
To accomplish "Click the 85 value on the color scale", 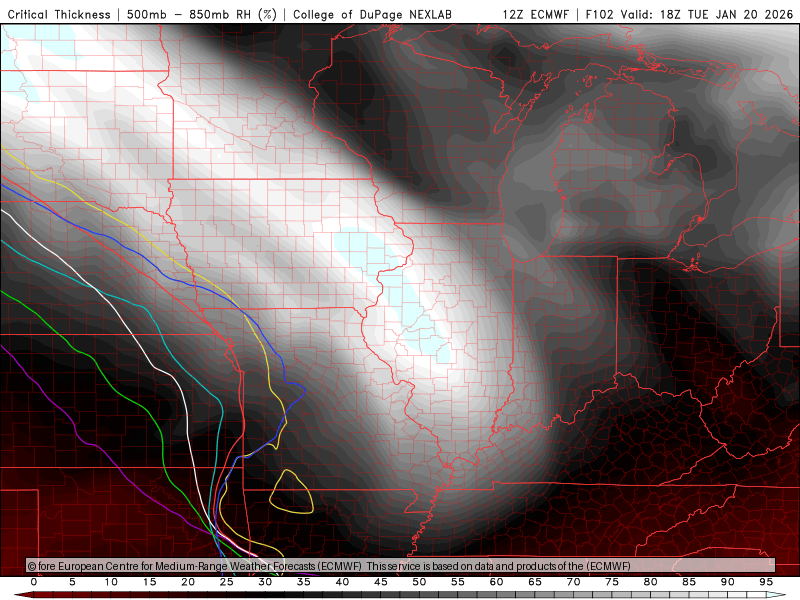I will coord(688,582).
